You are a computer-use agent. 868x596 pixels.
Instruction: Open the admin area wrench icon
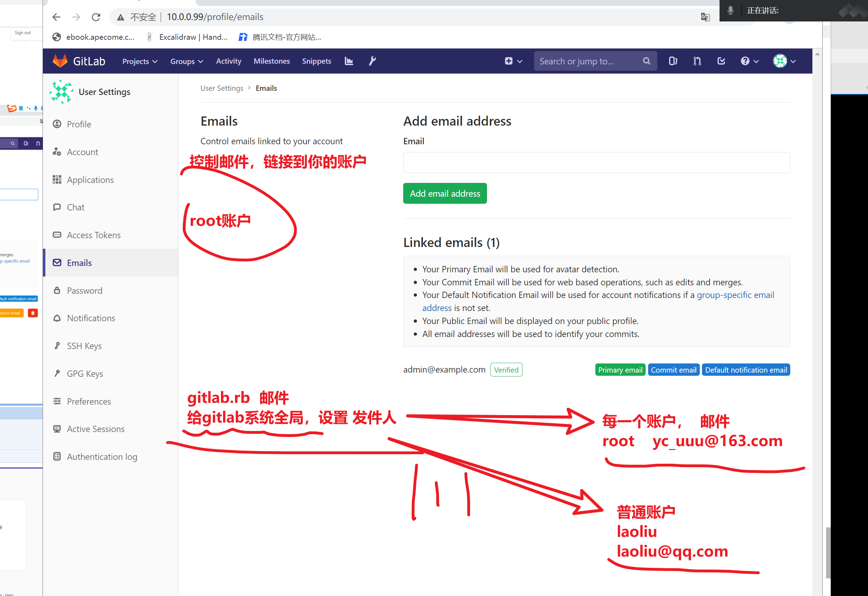tap(372, 61)
